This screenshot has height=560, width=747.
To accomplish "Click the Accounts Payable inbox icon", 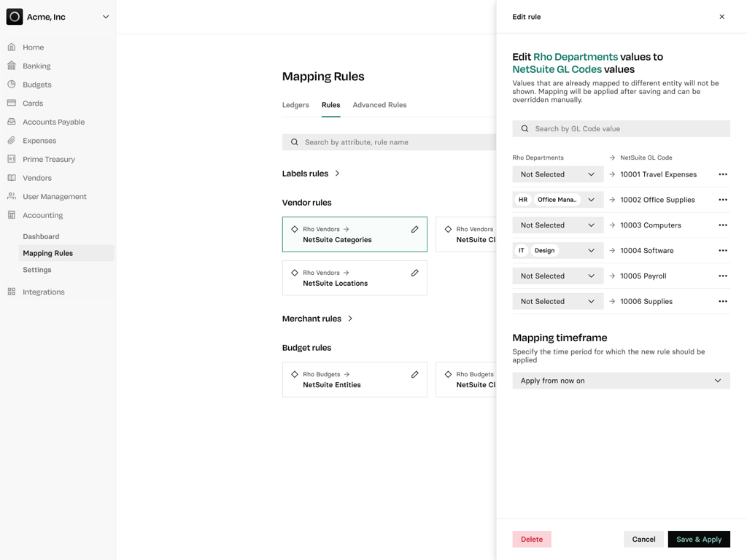I will 12,122.
